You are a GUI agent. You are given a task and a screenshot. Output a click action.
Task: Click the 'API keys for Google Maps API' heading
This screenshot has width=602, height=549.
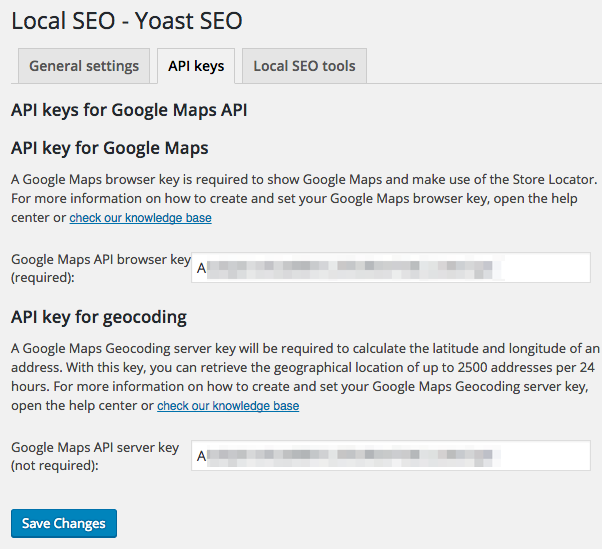[129, 110]
